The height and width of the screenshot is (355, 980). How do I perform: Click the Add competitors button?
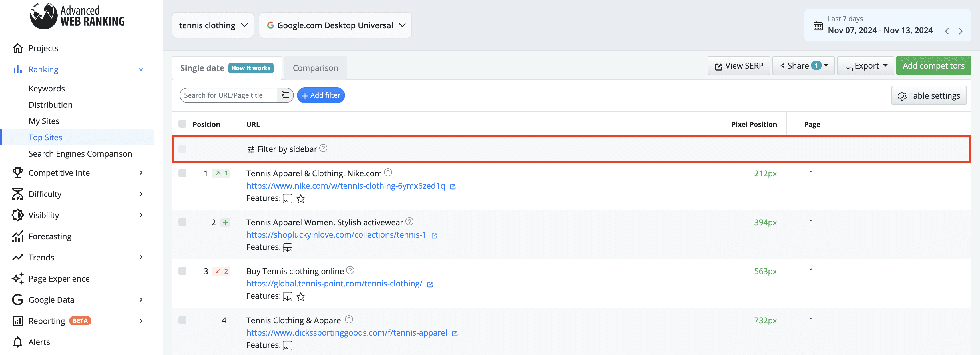933,65
